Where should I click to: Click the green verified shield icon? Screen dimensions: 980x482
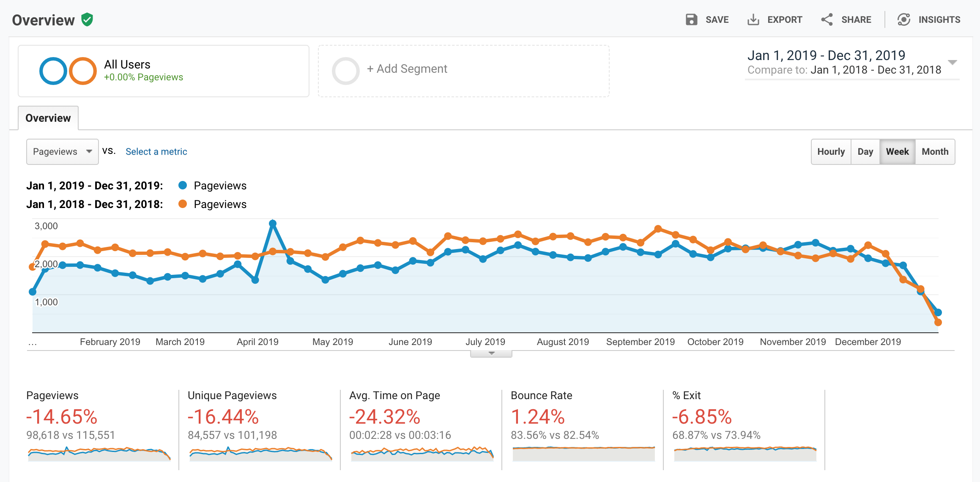87,19
